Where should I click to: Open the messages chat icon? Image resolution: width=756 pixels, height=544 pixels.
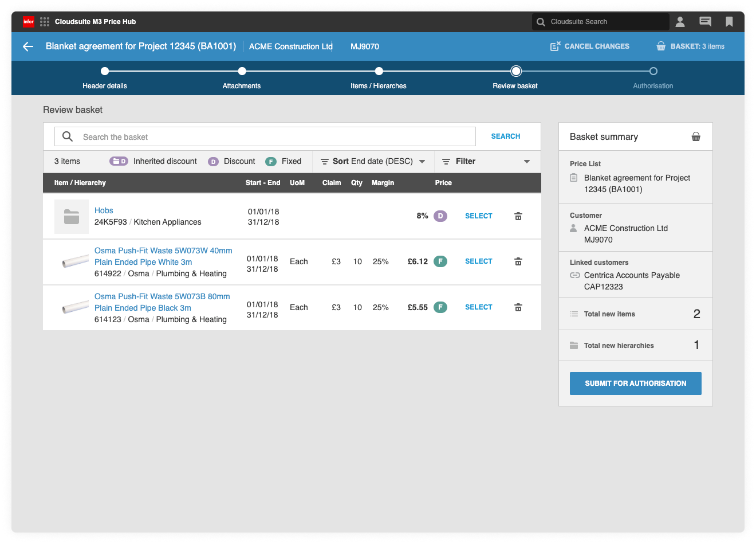[x=706, y=22]
